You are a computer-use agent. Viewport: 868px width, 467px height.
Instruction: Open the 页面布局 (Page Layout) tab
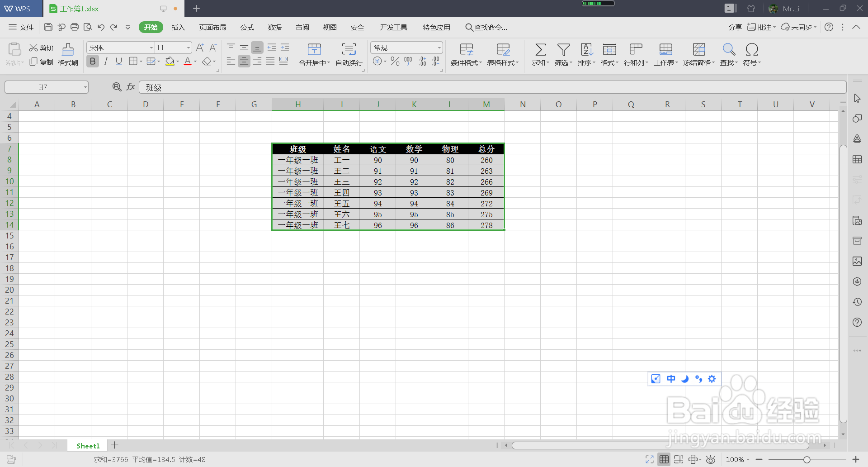point(212,27)
